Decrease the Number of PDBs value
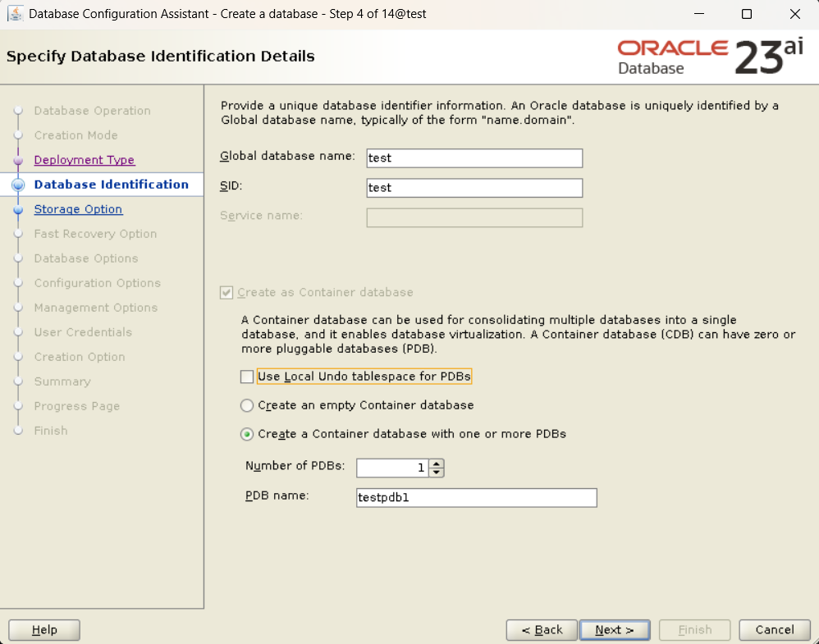 pos(437,473)
